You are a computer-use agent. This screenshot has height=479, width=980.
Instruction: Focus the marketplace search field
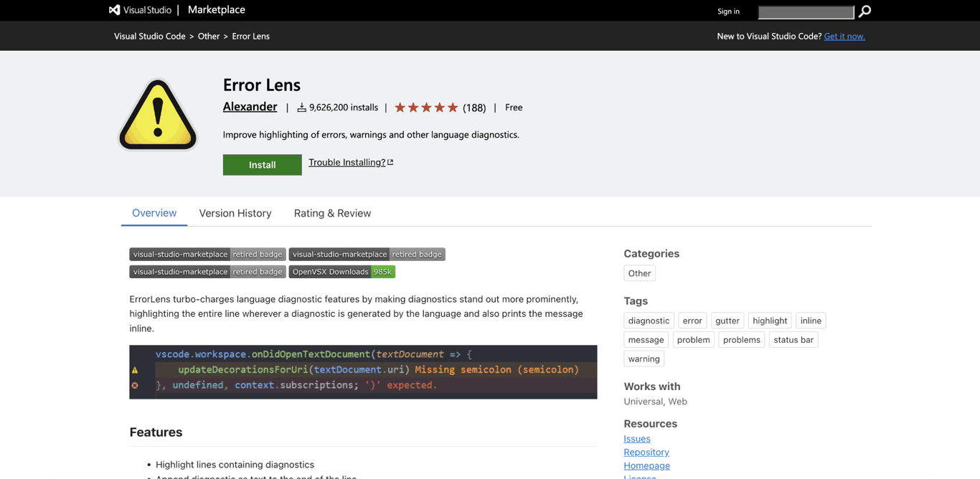click(x=806, y=11)
